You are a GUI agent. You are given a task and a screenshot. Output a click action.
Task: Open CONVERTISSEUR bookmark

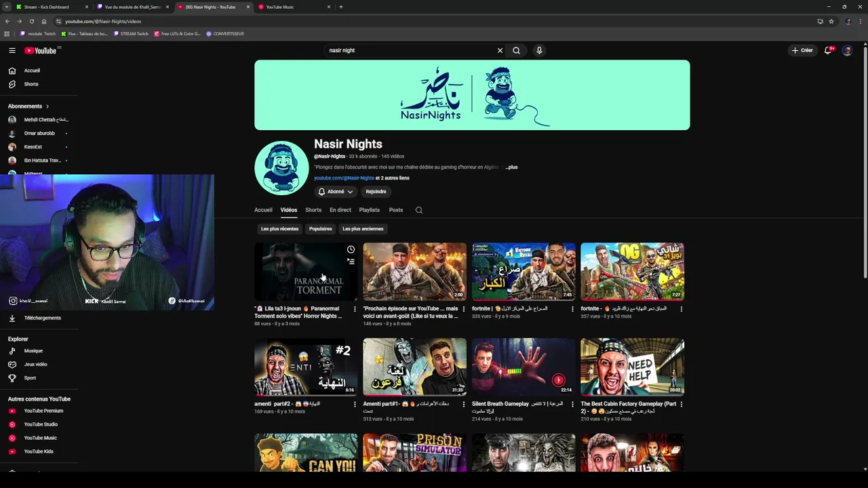tap(225, 33)
